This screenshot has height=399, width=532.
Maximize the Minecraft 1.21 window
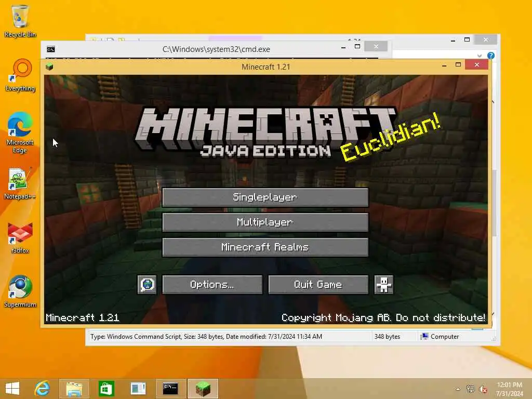pyautogui.click(x=458, y=64)
